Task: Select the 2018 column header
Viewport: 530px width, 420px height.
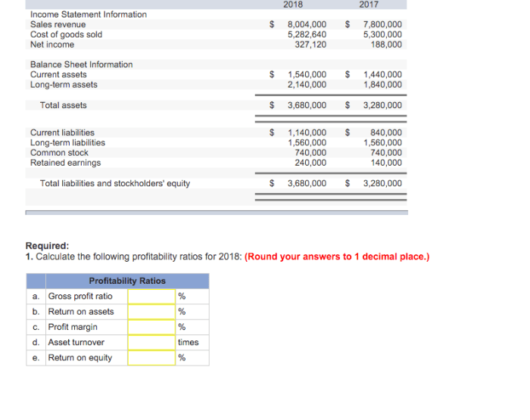Action: 293,5
